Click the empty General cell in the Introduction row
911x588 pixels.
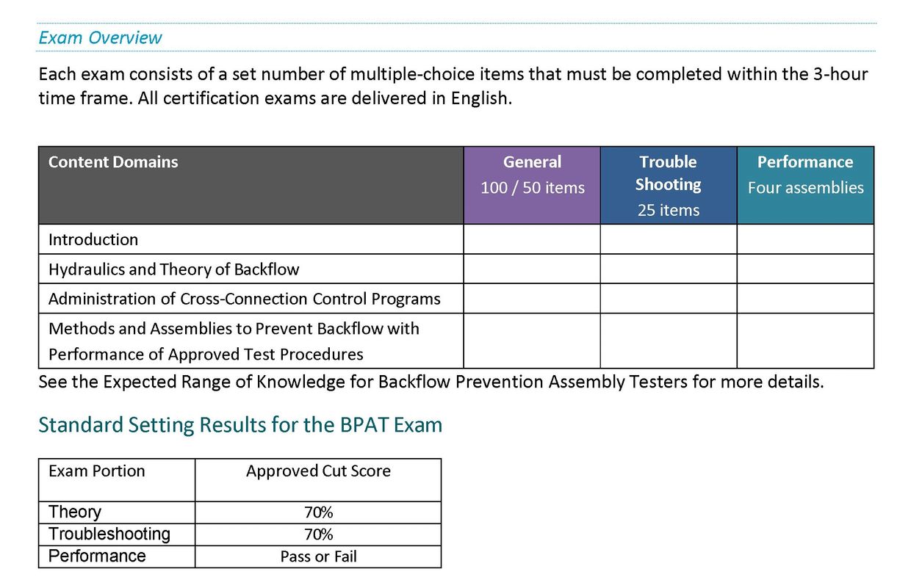point(532,239)
